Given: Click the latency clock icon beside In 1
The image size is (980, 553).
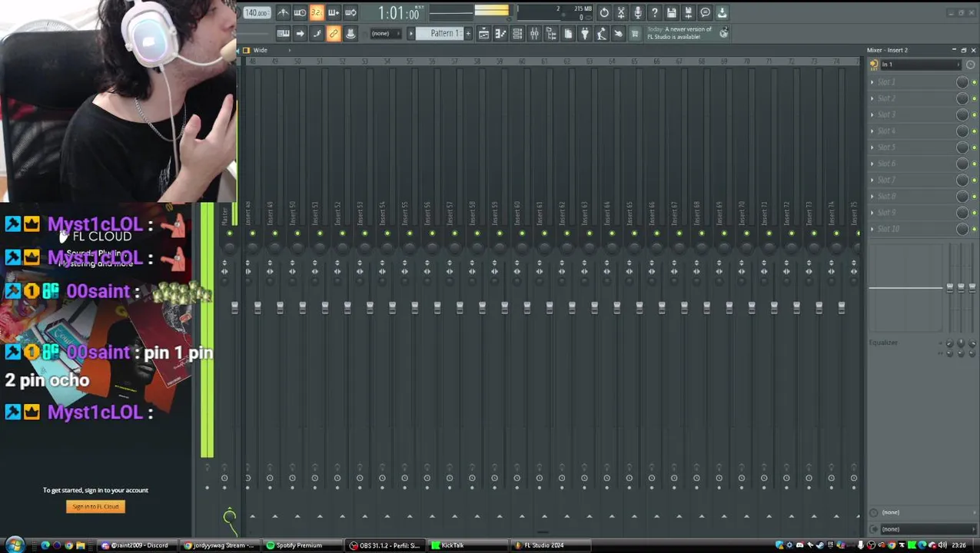Looking at the screenshot, I should point(970,65).
